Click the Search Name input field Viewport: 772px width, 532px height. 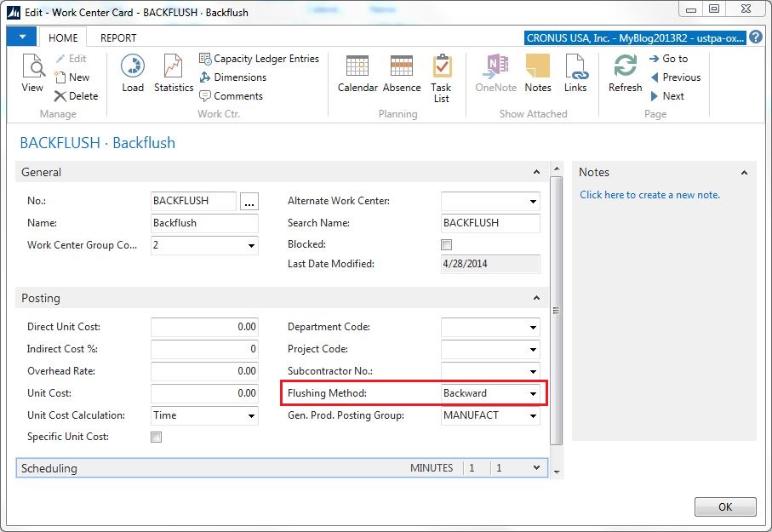tap(490, 223)
